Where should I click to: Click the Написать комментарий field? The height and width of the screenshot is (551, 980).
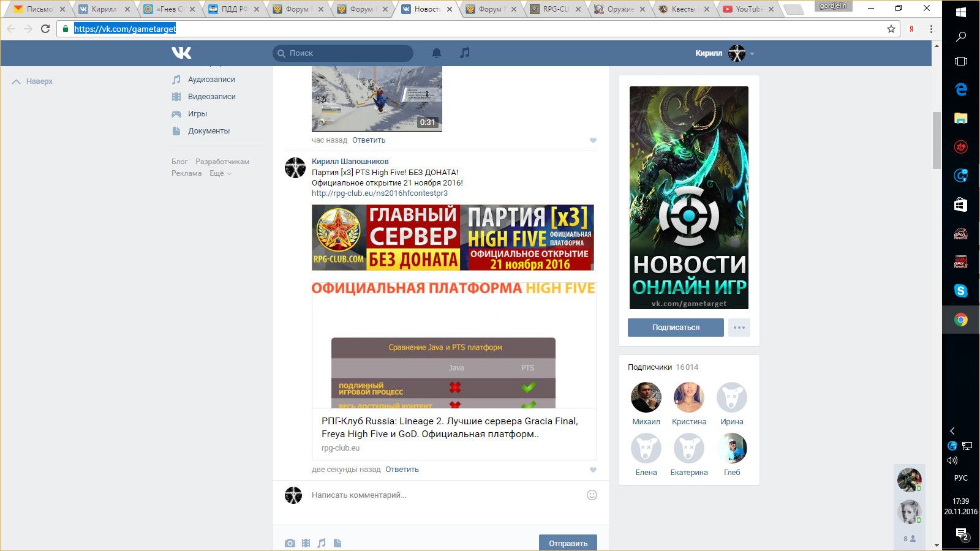click(x=446, y=495)
